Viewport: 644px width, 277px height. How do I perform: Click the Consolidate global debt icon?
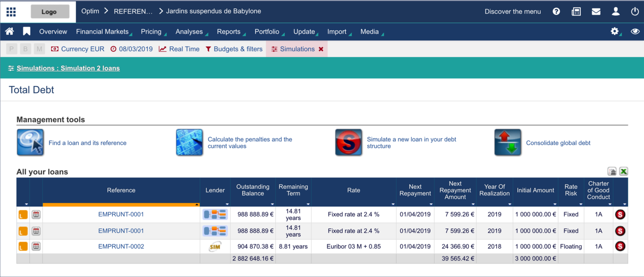click(507, 143)
